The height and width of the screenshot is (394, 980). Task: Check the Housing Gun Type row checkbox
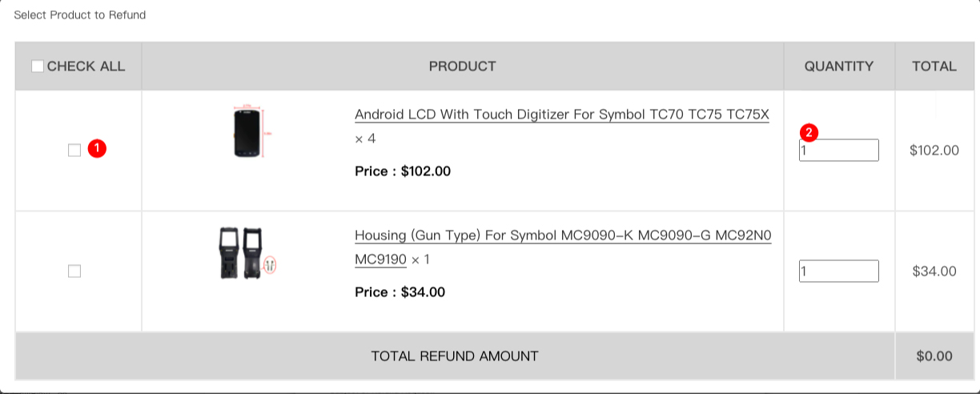74,271
